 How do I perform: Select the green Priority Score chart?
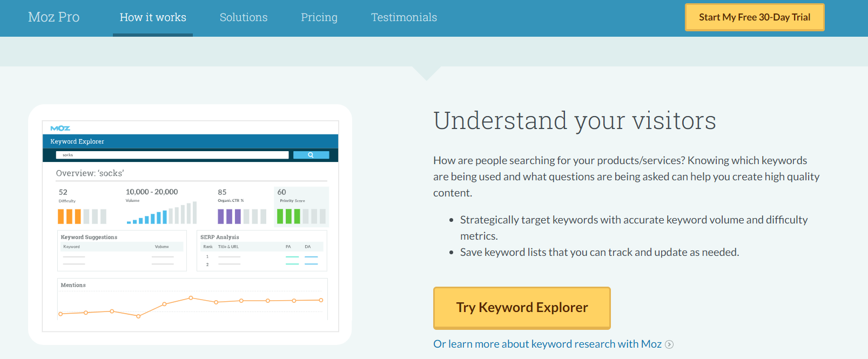click(x=301, y=216)
